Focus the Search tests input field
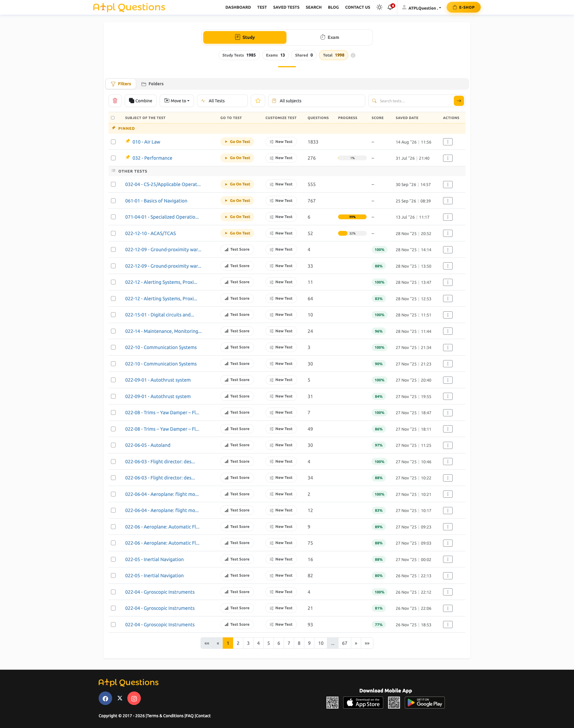 pos(415,101)
